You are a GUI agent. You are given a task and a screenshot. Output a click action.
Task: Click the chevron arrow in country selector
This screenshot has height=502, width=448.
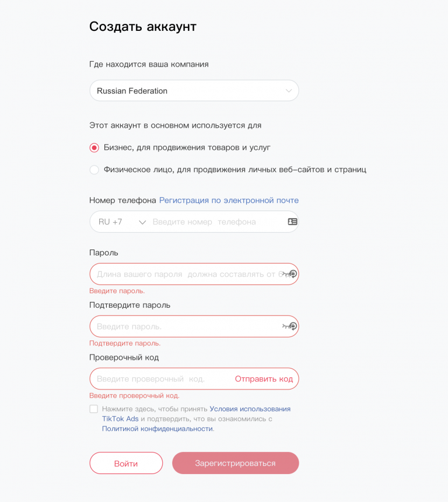coord(289,91)
